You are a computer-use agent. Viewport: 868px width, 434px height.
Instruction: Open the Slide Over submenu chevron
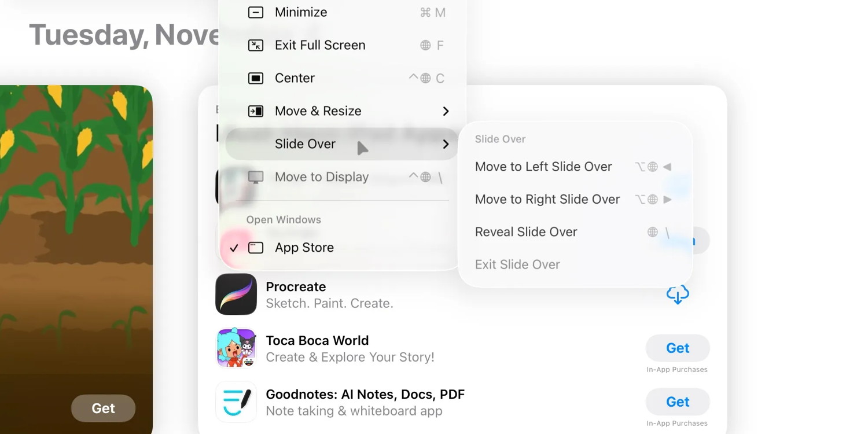pyautogui.click(x=446, y=144)
